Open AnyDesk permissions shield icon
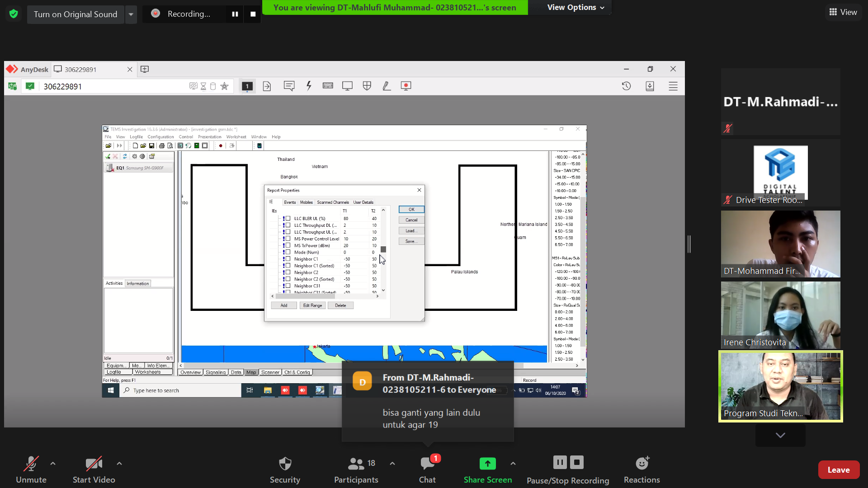This screenshot has height=488, width=868. point(367,86)
